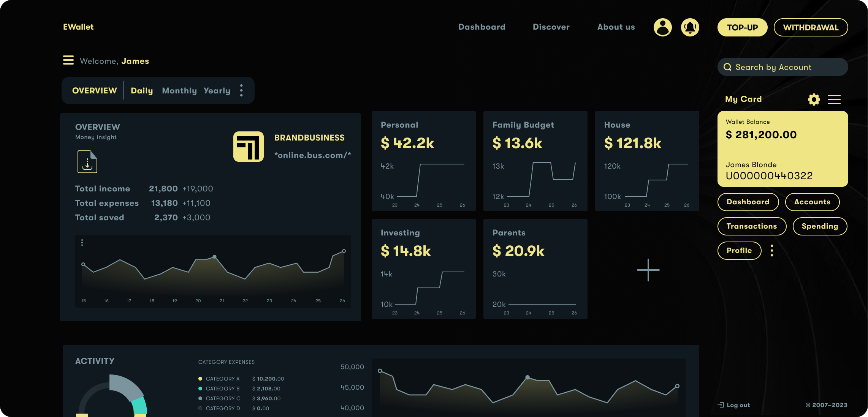
Task: Click the TOP-UP button
Action: [x=743, y=27]
